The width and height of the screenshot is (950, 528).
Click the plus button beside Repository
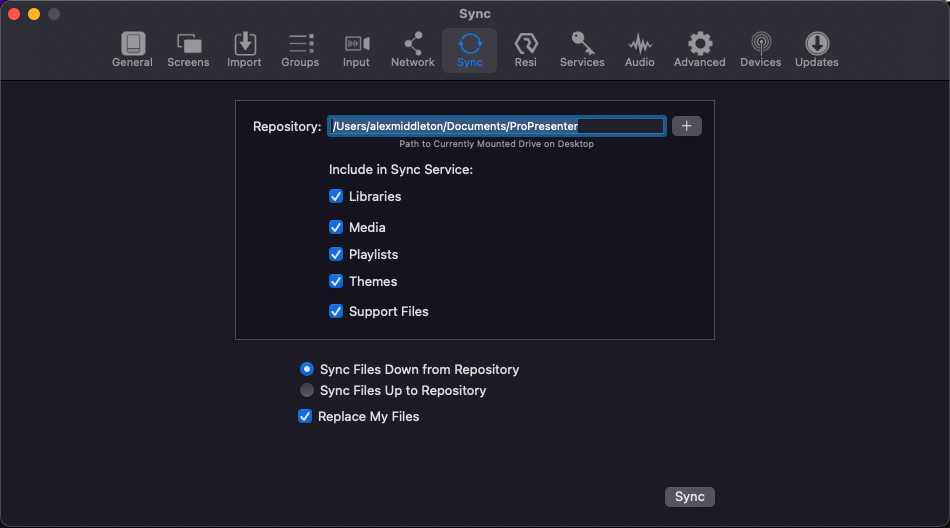pyautogui.click(x=686, y=126)
